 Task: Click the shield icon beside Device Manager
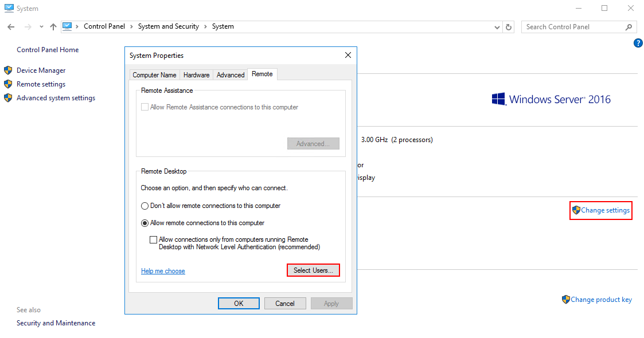click(x=8, y=70)
